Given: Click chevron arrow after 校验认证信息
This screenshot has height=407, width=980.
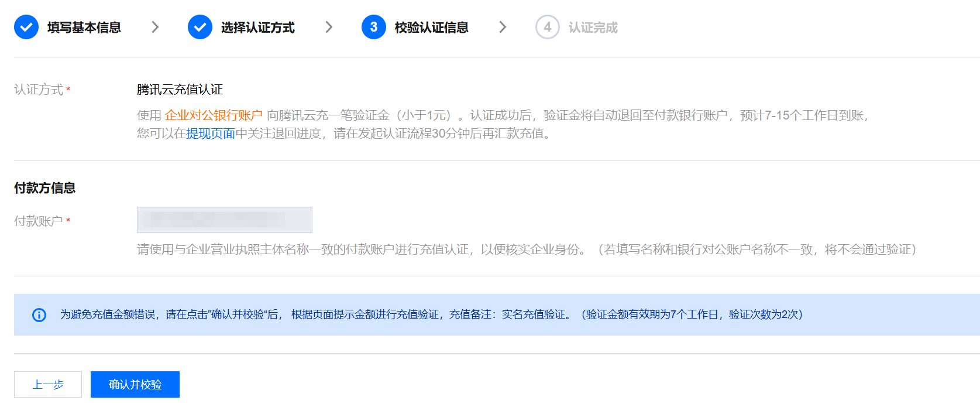Looking at the screenshot, I should point(503,27).
